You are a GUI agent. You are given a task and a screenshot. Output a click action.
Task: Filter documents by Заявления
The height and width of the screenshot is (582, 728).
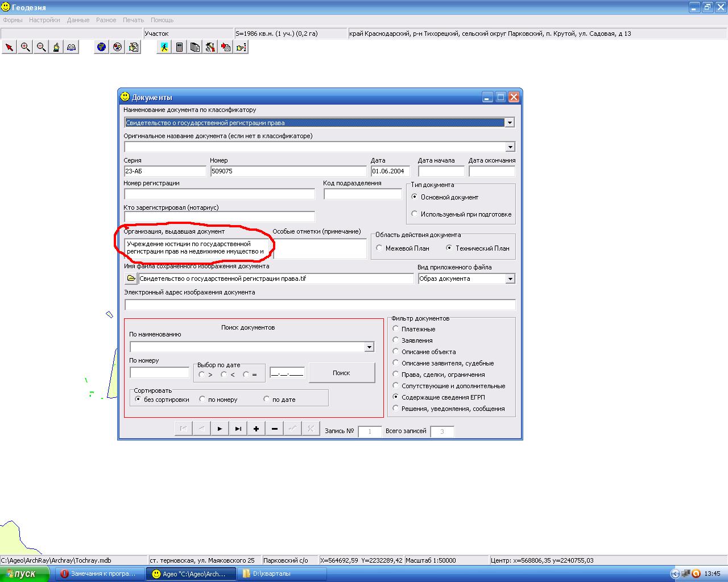coord(396,340)
